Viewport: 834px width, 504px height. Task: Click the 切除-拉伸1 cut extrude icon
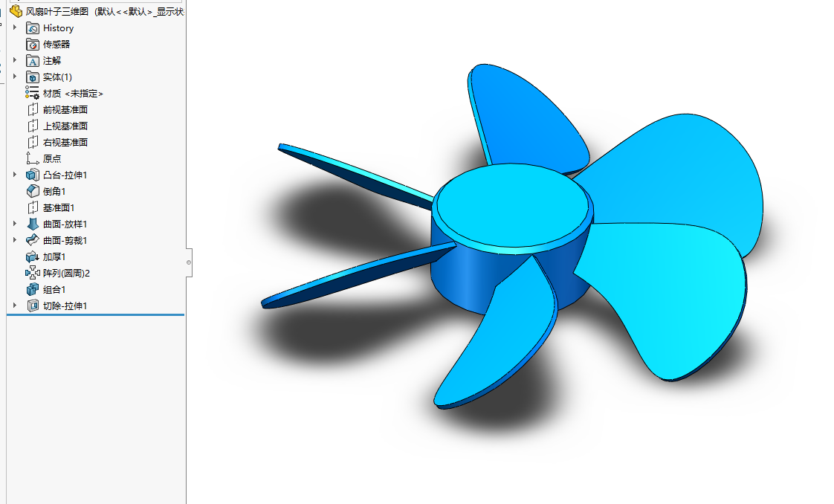(x=33, y=306)
